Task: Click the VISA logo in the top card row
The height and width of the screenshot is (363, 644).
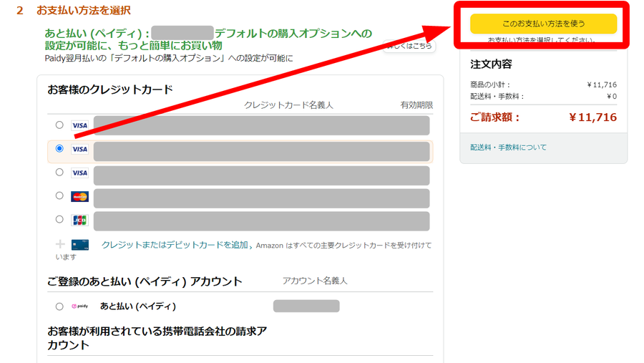Action: [79, 125]
